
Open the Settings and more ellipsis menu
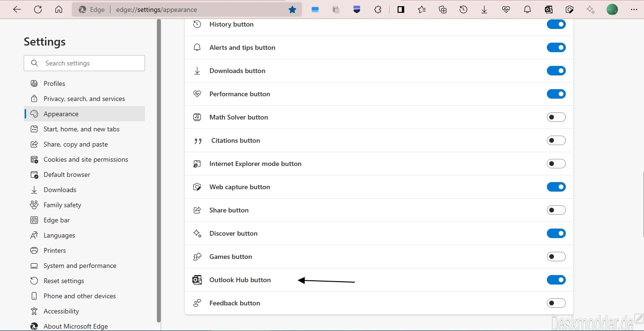[634, 9]
